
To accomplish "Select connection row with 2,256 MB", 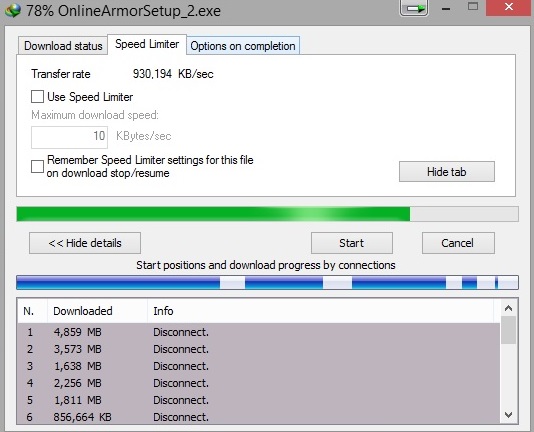I will point(259,383).
